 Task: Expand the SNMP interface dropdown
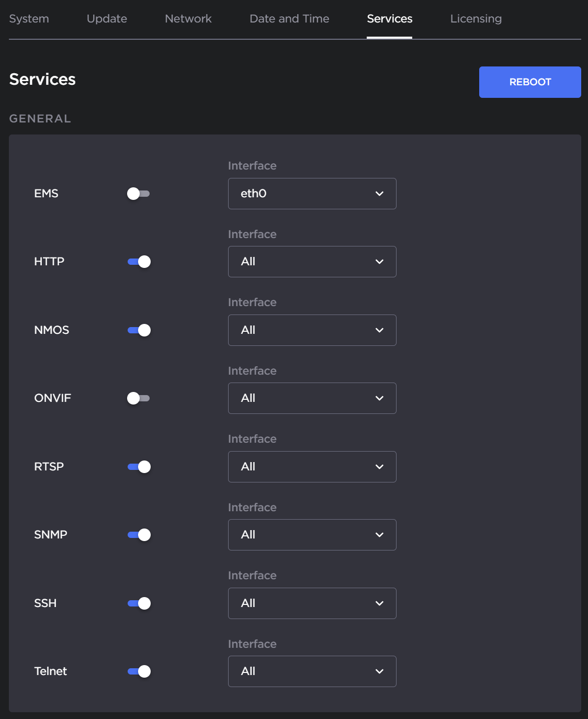pos(312,535)
